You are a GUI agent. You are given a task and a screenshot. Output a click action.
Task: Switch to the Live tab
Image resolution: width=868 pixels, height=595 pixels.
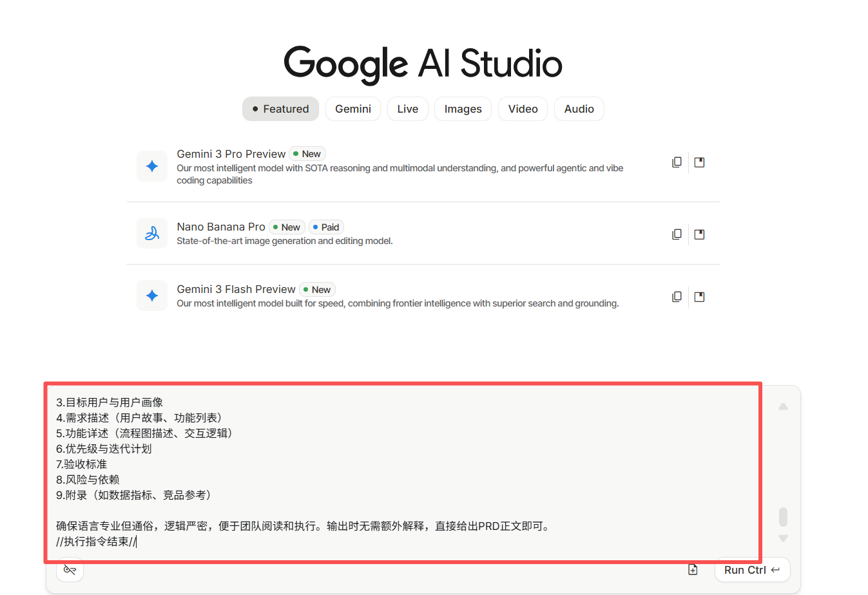point(407,109)
